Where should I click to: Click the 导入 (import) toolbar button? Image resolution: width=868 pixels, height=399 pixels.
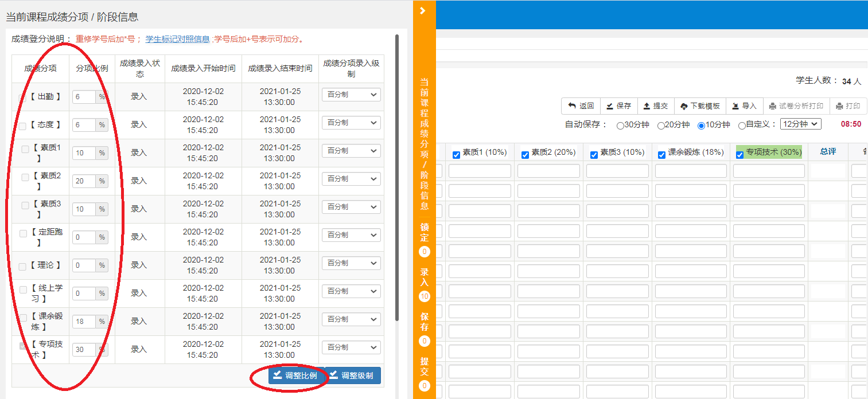pyautogui.click(x=744, y=106)
